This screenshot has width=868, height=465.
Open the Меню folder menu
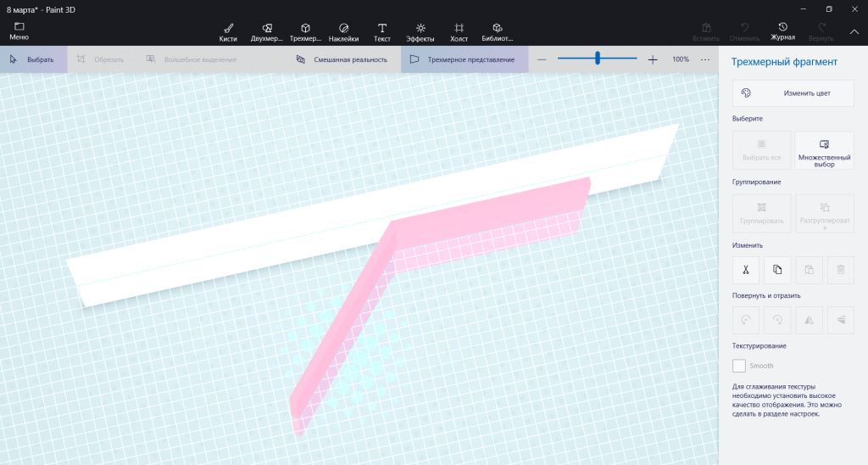point(19,31)
